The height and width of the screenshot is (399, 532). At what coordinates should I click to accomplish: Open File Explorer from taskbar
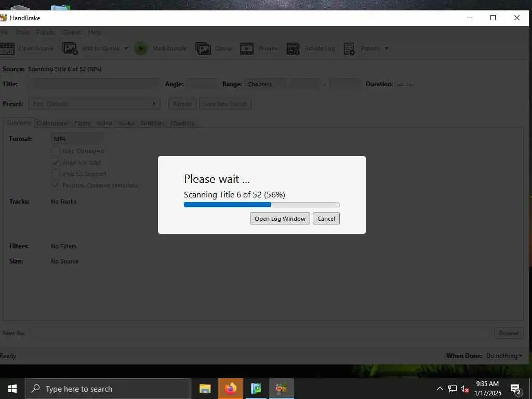tap(205, 389)
